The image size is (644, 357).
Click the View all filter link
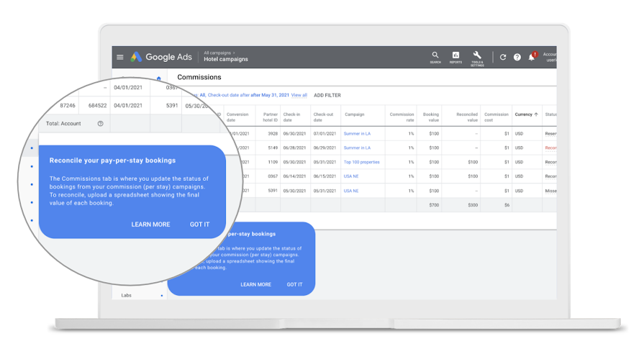point(299,95)
